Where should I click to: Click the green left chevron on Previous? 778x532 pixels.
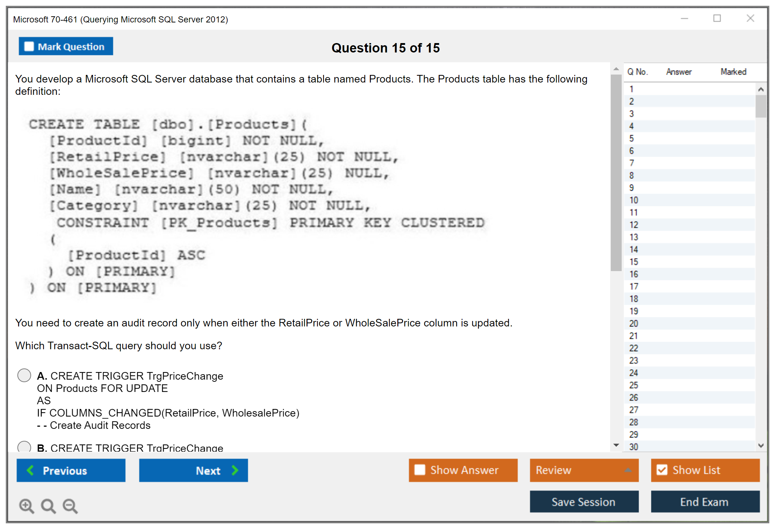(30, 470)
